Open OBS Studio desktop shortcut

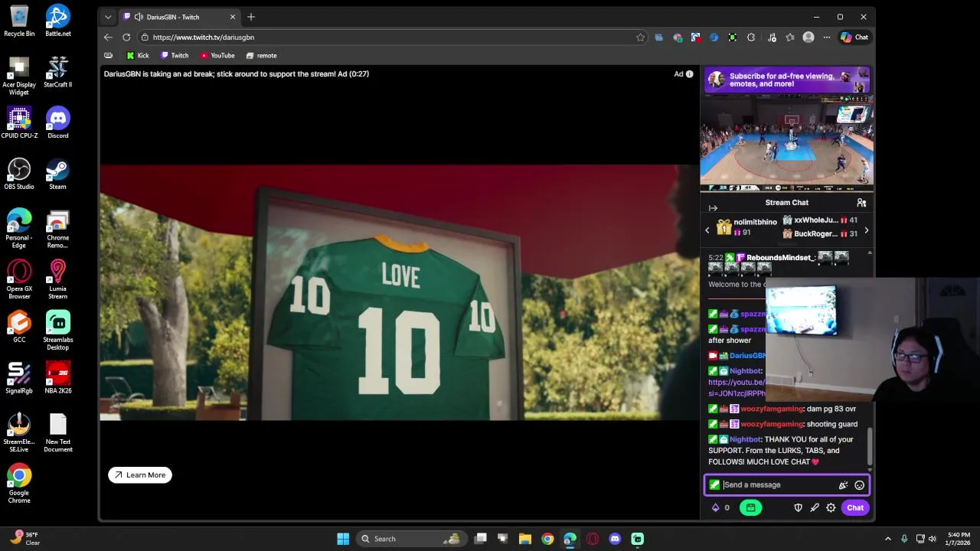[19, 174]
